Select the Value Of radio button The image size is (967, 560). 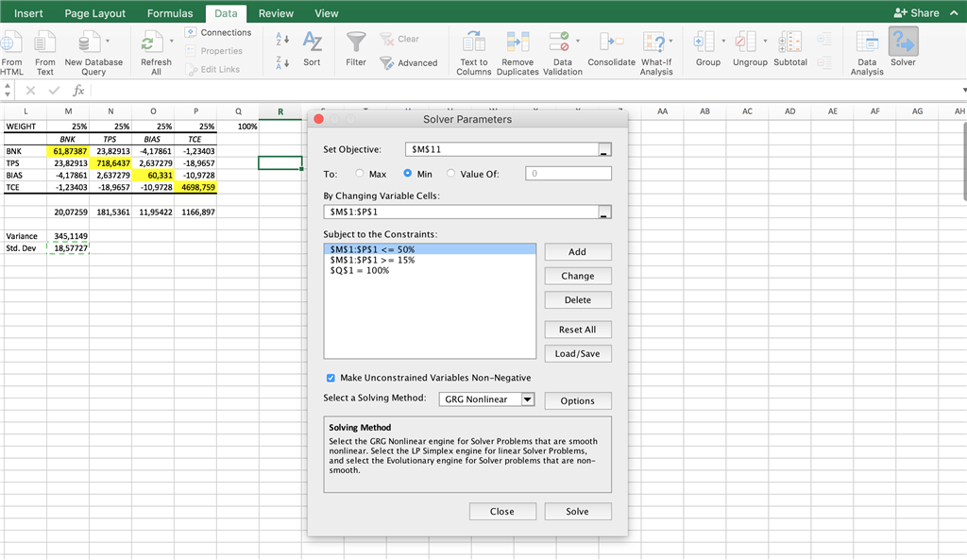(x=451, y=174)
